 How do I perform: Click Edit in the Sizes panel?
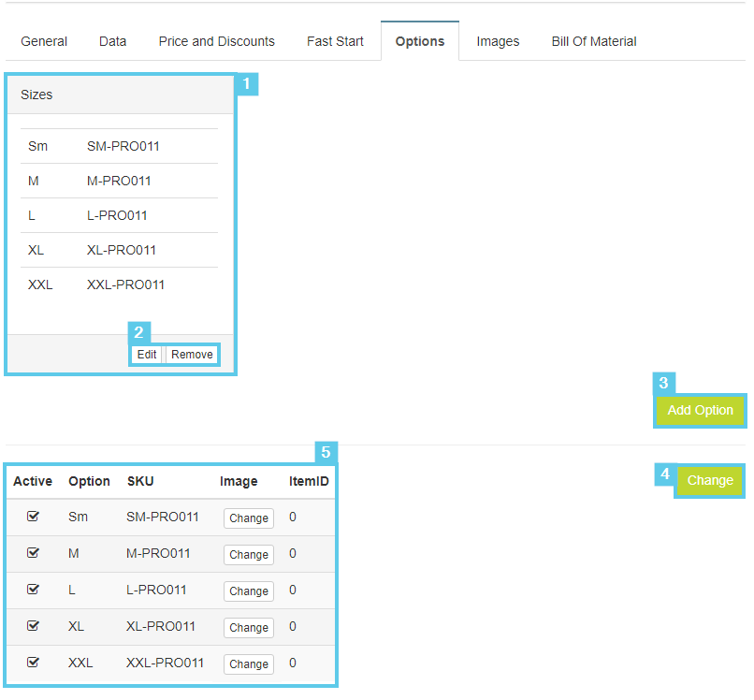point(147,355)
